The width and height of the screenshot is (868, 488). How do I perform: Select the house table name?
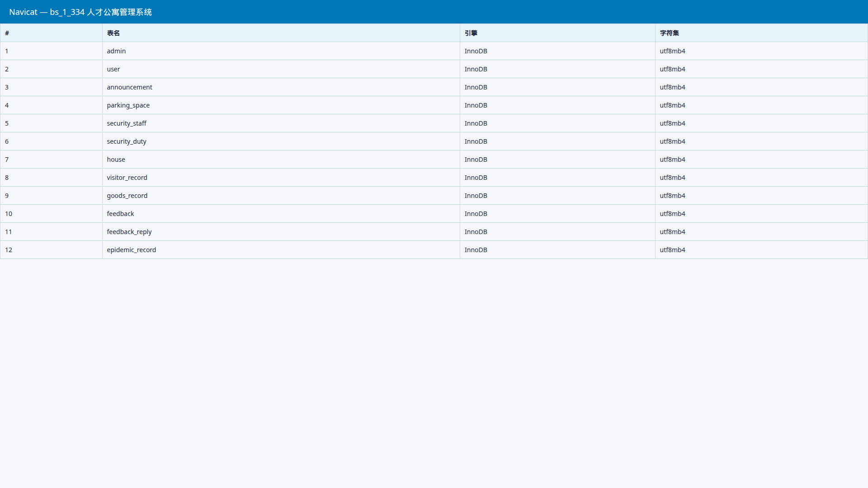[x=116, y=160]
